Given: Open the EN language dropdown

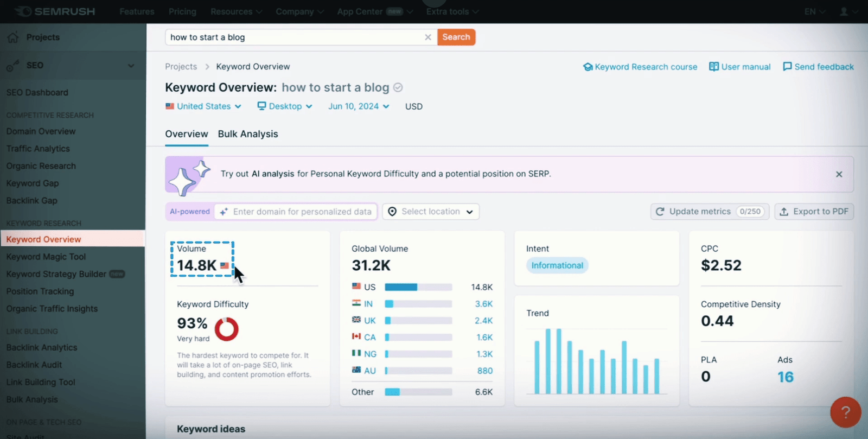Looking at the screenshot, I should (815, 11).
